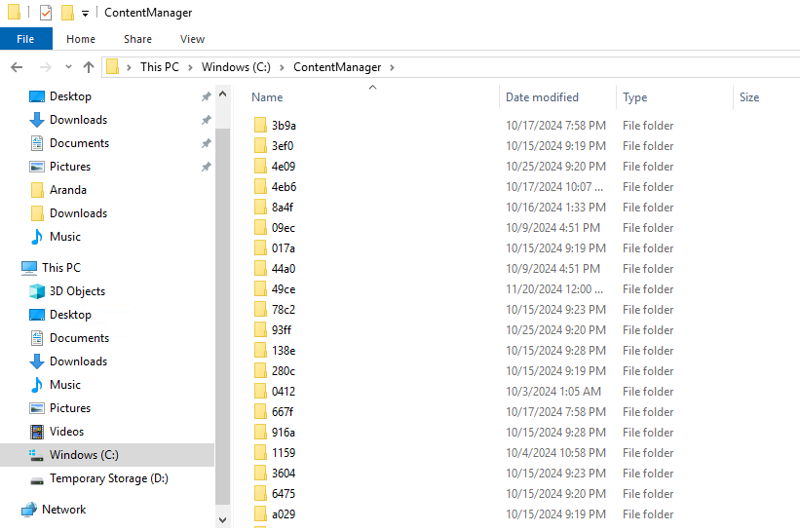
Task: Select the 8a4f folder icon
Action: [260, 208]
